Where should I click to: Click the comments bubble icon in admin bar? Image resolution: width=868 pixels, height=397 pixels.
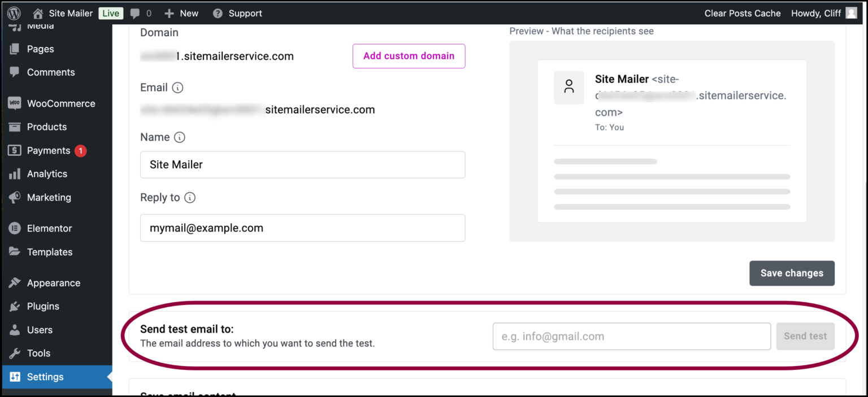(x=135, y=13)
